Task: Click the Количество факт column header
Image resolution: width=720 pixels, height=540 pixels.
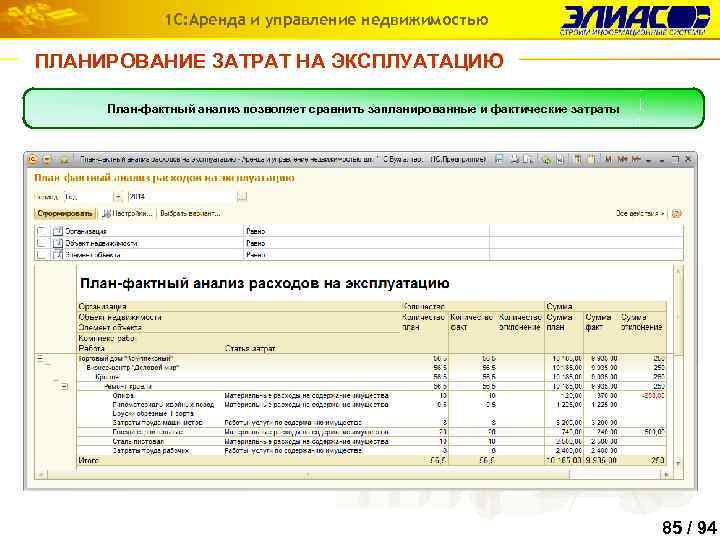Action: pos(472,322)
